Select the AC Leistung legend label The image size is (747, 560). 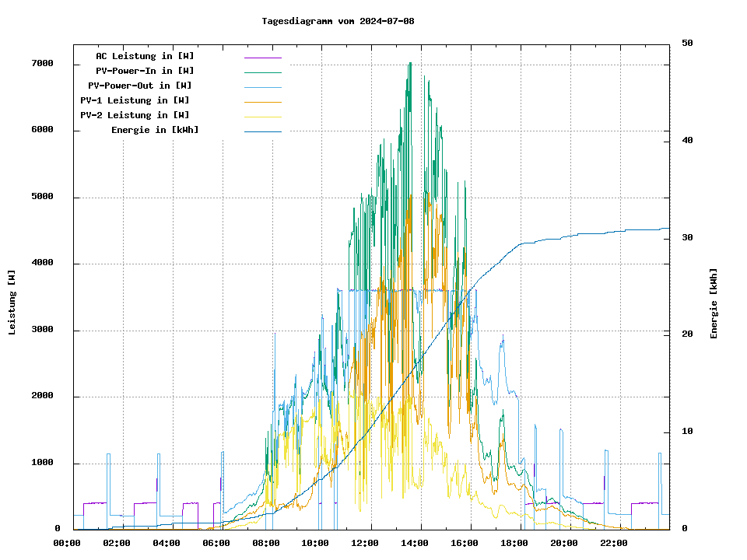point(145,56)
